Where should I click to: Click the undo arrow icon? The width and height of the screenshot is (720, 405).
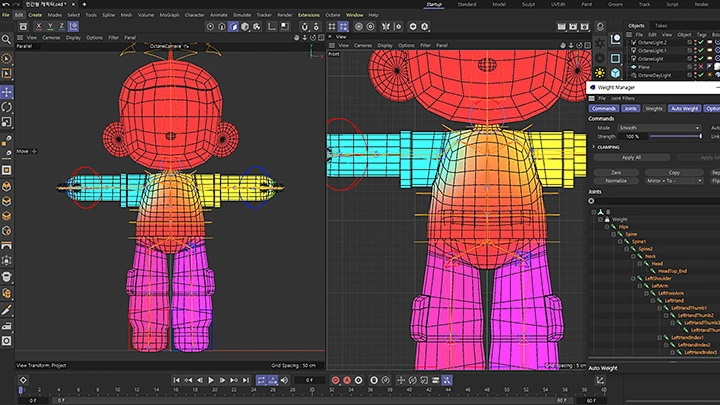pyautogui.click(x=6, y=4)
